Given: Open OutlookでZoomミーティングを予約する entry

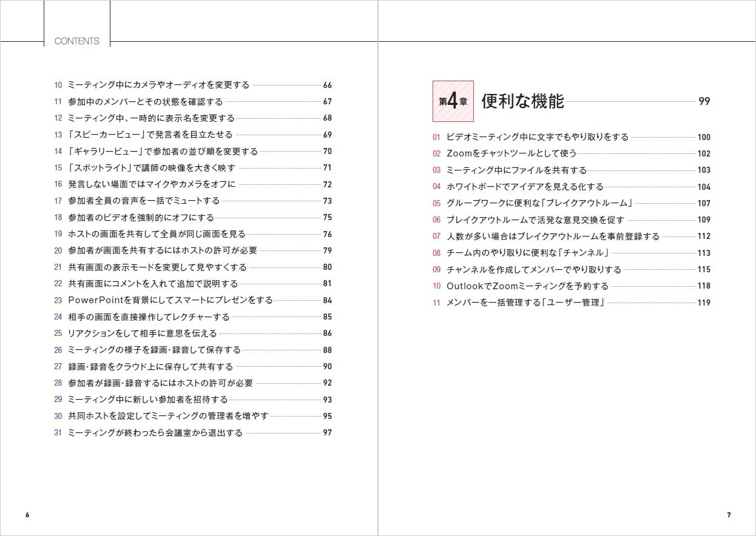Looking at the screenshot, I should [527, 286].
